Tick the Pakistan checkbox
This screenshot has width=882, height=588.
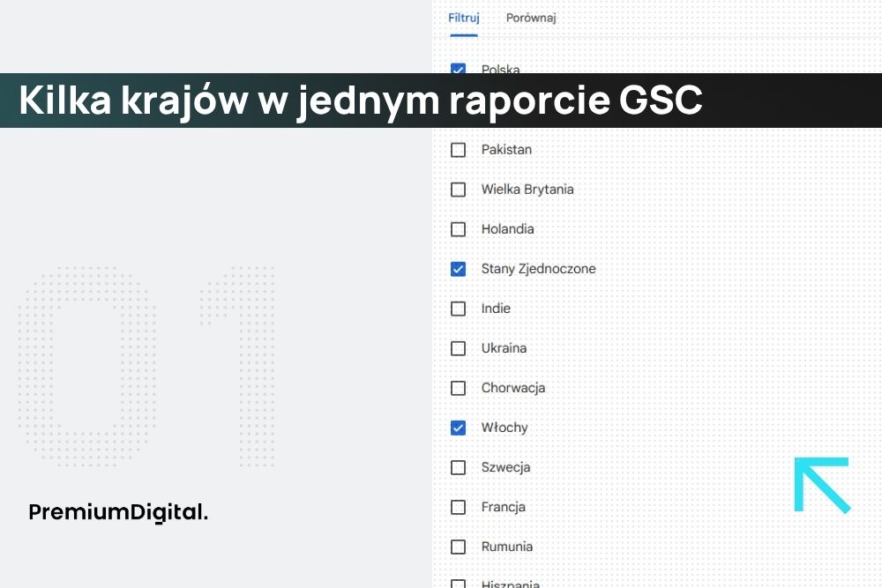coord(459,150)
